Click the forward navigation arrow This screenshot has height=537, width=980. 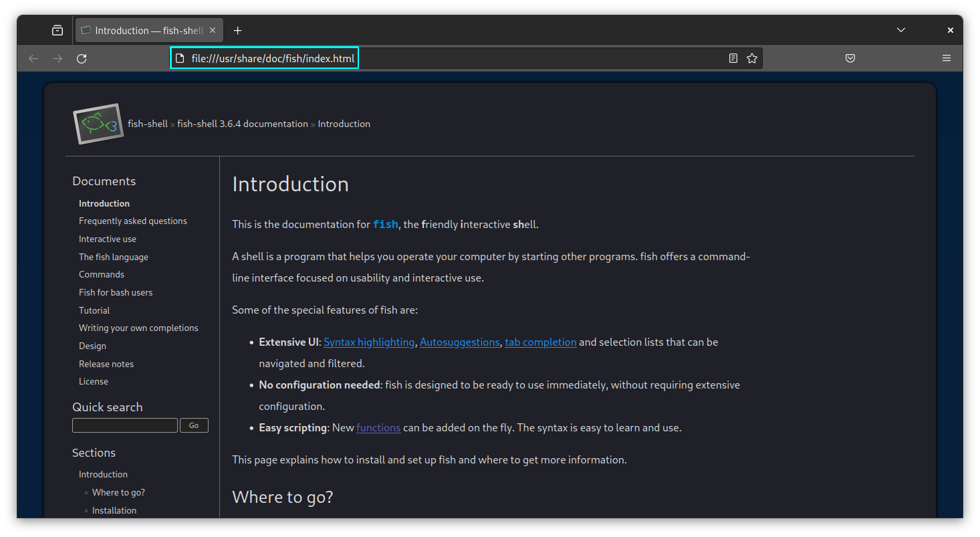(x=57, y=59)
